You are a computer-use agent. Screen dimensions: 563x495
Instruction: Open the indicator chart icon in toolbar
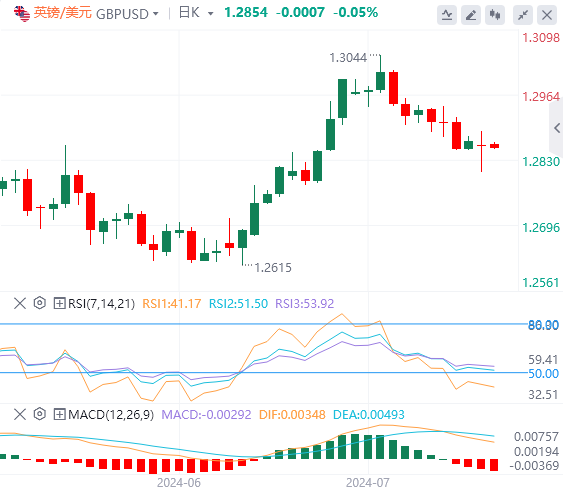(447, 15)
